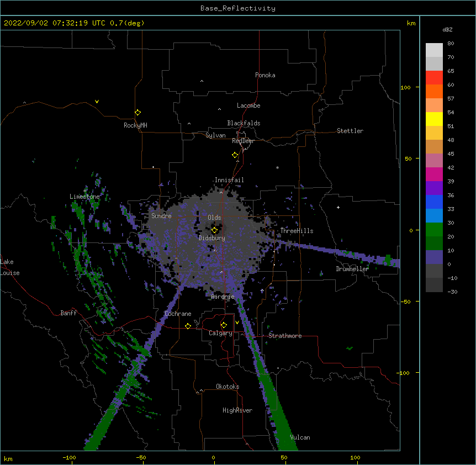Click the Sylvan label on the map

pyautogui.click(x=215, y=135)
